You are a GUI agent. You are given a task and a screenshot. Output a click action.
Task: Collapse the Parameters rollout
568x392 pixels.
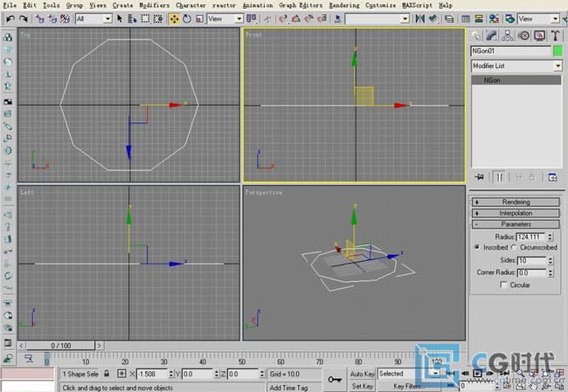(516, 224)
